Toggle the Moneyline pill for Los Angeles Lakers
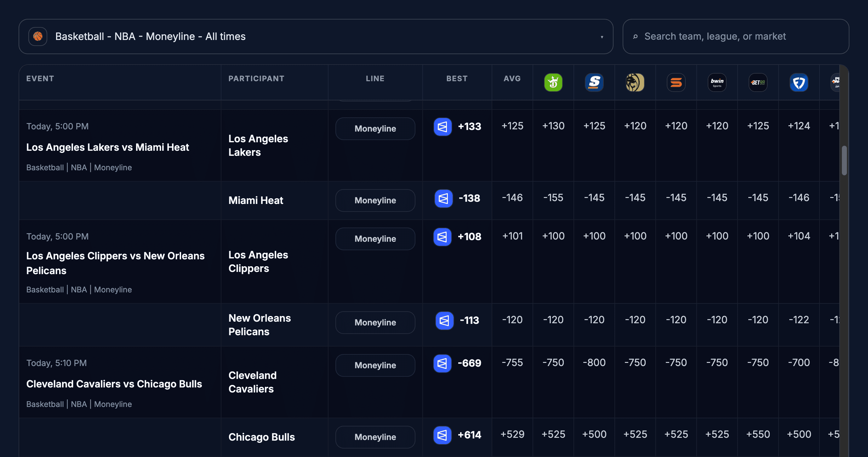 (375, 128)
